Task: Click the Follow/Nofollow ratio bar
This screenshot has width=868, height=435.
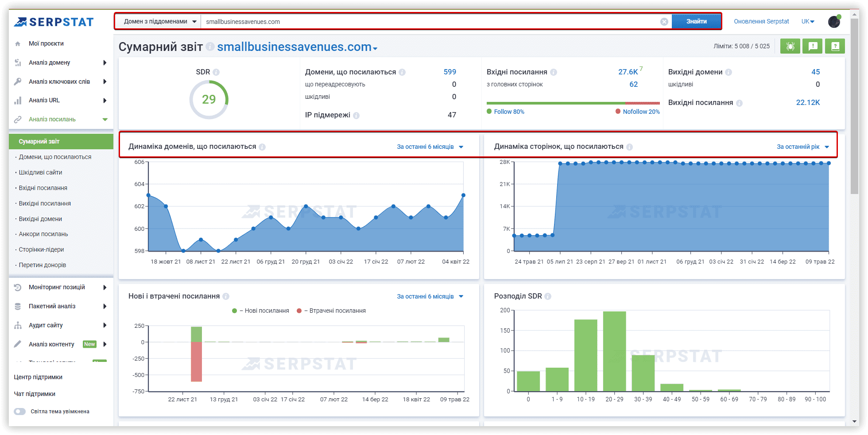Action: coord(573,103)
